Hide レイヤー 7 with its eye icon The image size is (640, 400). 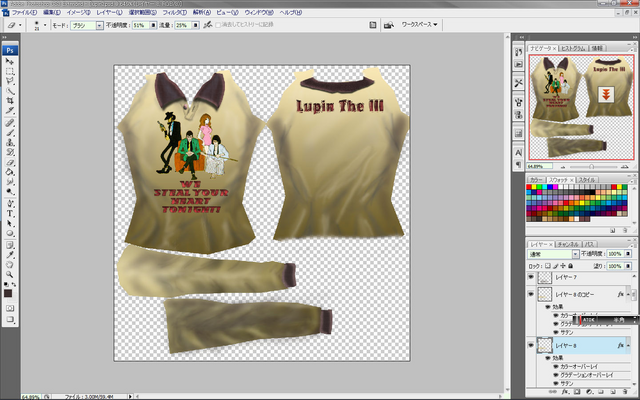coord(531,277)
